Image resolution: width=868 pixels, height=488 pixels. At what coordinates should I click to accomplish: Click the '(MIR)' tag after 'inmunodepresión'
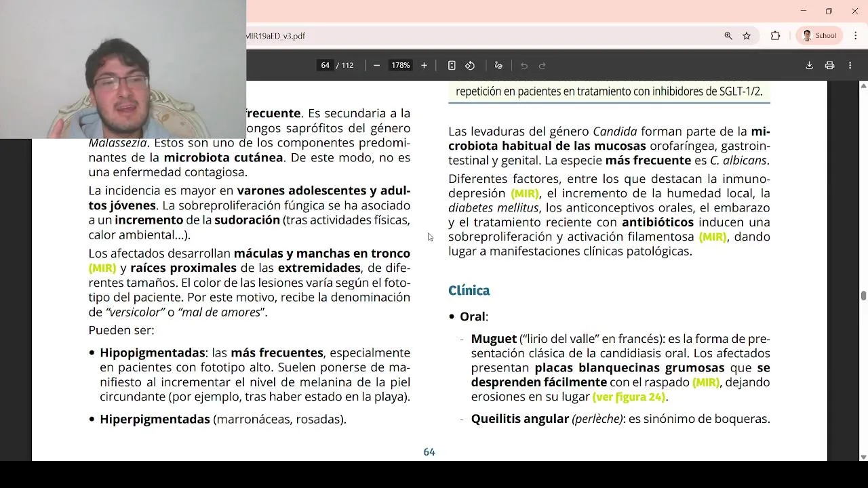525,194
